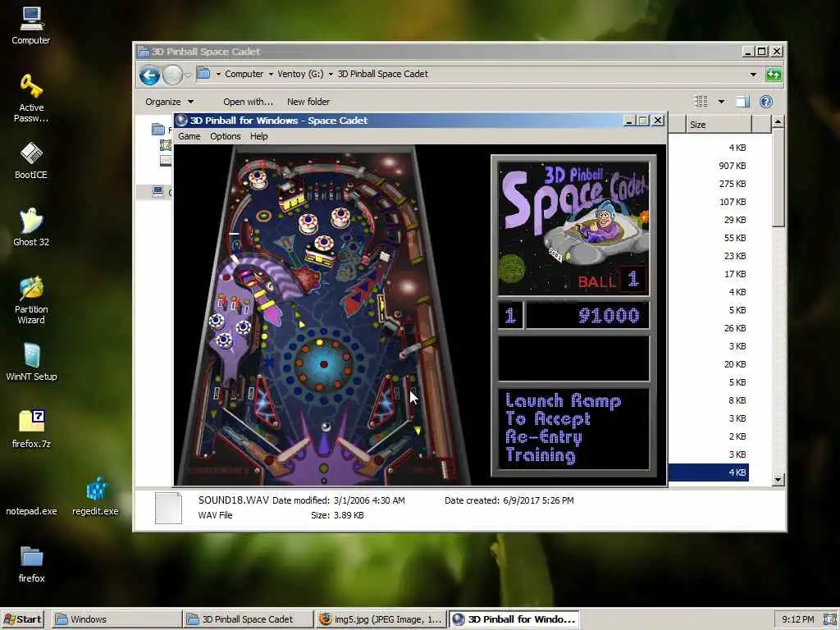
Task: Launch BootICE from the desktop
Action: (31, 160)
